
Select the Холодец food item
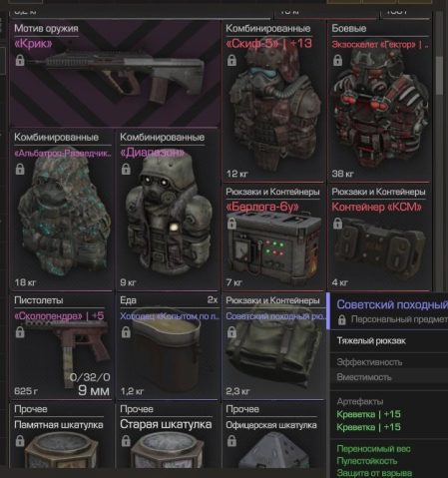(168, 346)
